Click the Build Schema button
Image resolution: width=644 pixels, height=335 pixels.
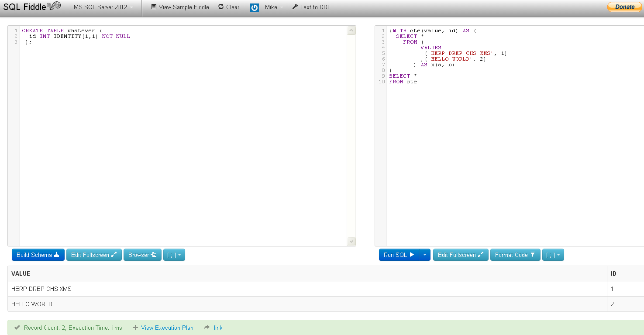[38, 255]
